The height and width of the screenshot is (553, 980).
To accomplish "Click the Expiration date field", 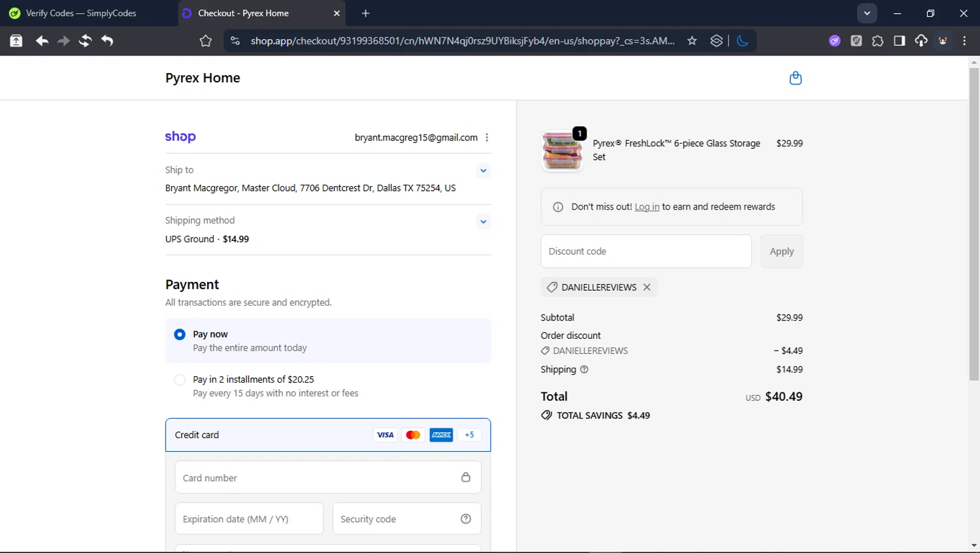I will (x=249, y=519).
